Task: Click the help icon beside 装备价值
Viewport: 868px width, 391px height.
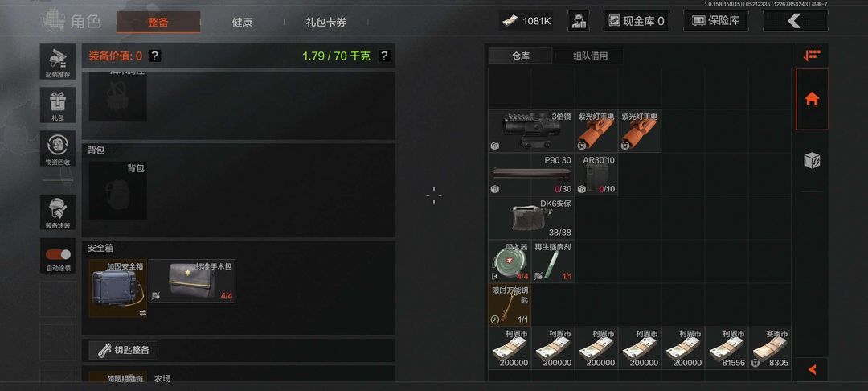Action: click(x=154, y=56)
